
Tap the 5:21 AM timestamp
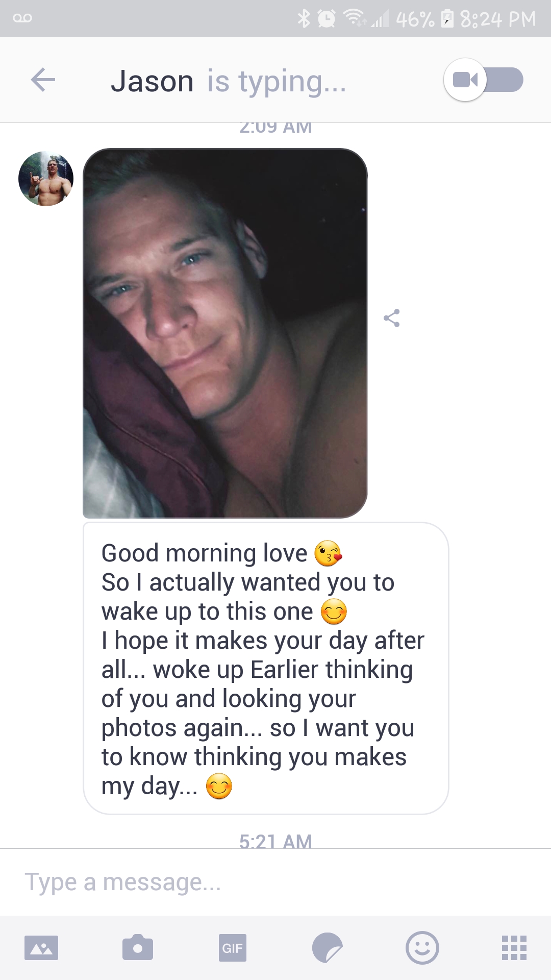pyautogui.click(x=275, y=842)
